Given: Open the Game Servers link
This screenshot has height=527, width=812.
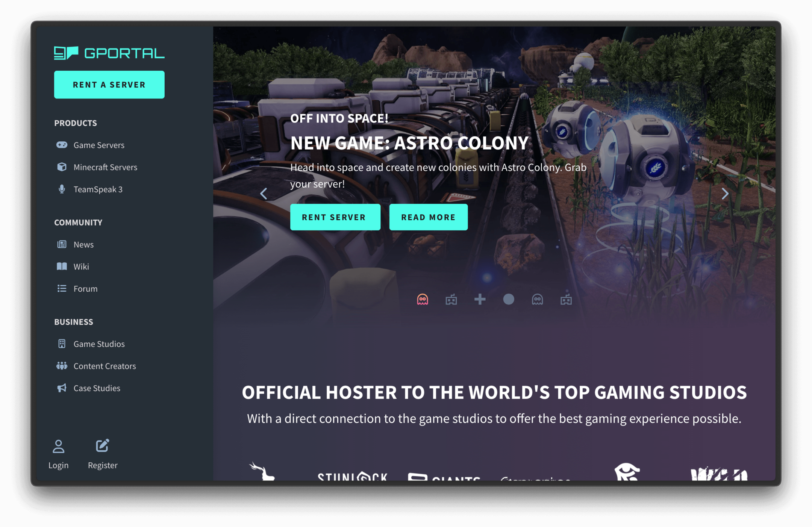Looking at the screenshot, I should (x=99, y=145).
